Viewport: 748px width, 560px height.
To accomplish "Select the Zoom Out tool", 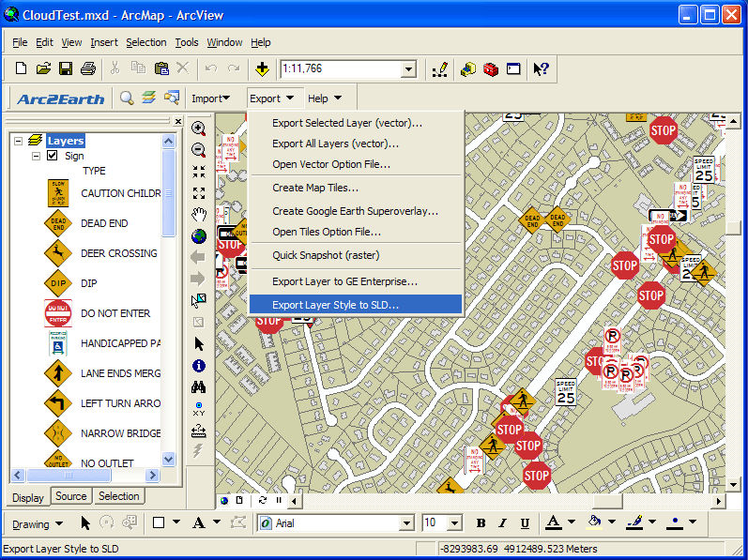I will [x=198, y=150].
